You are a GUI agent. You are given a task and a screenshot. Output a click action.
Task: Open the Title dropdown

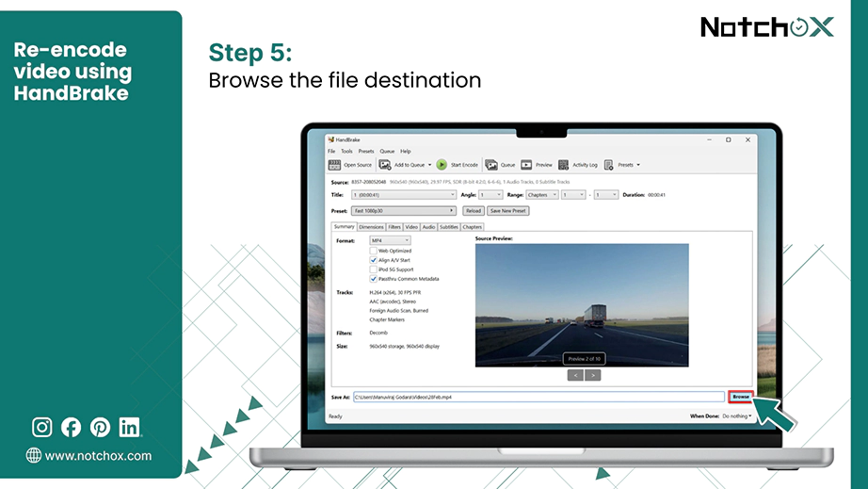click(404, 195)
